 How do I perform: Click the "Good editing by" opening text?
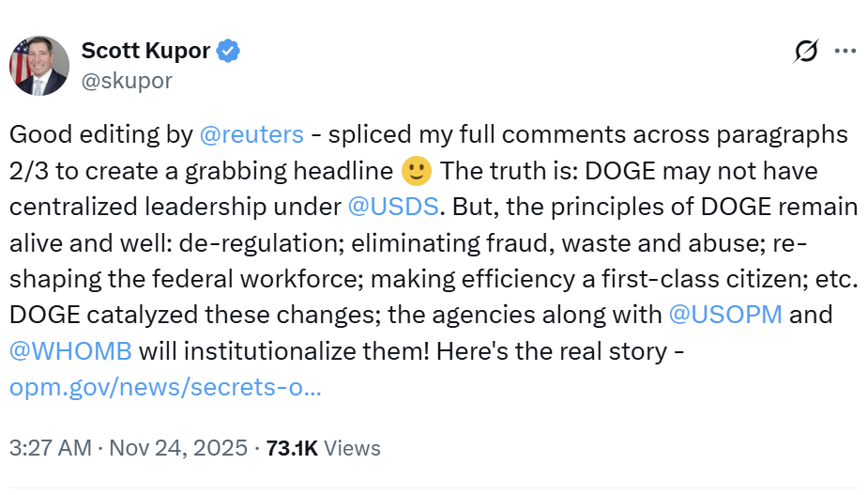pos(100,134)
